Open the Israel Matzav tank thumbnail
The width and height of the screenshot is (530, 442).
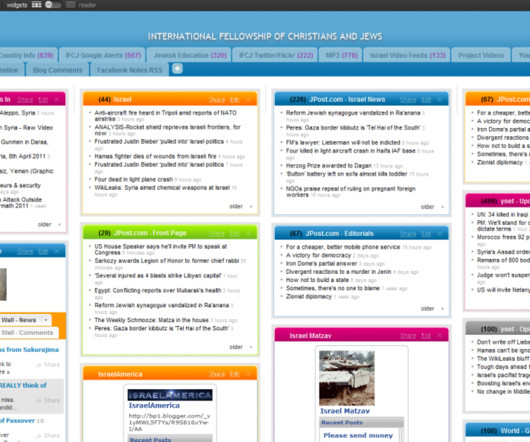347,378
